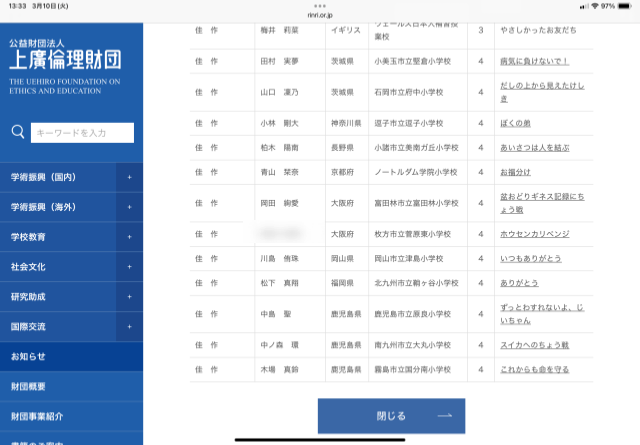Expand the 国際交流 plus icon

pos(129,327)
